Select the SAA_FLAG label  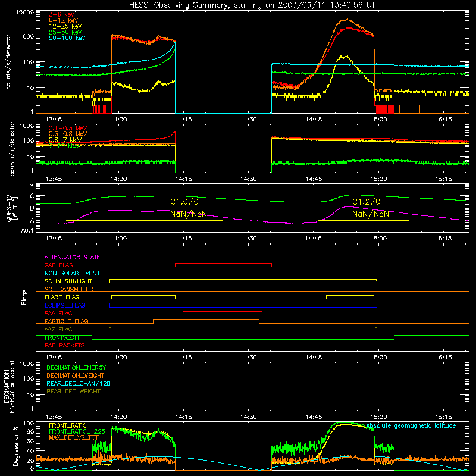[58, 313]
